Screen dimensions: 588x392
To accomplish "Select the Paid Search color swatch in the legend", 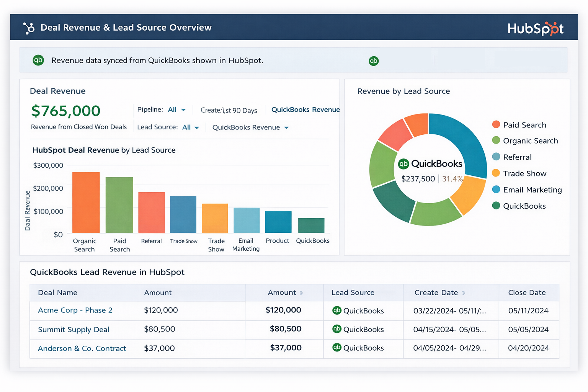I will point(496,124).
